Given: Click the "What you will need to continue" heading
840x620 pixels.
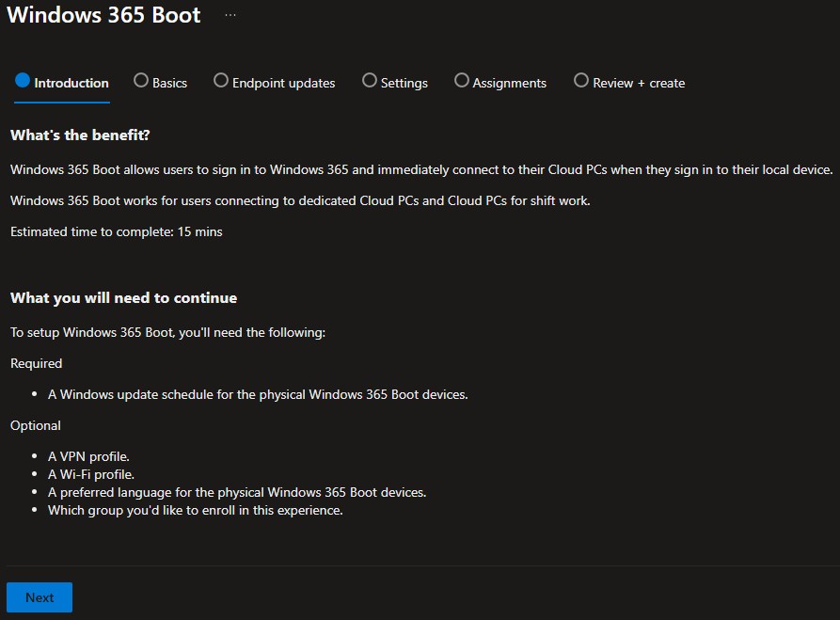Looking at the screenshot, I should [123, 298].
